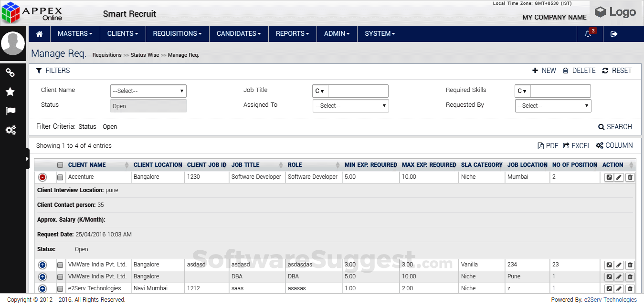Edit the Accenture requisition using the pencil icon
This screenshot has height=306, width=644.
619,177
